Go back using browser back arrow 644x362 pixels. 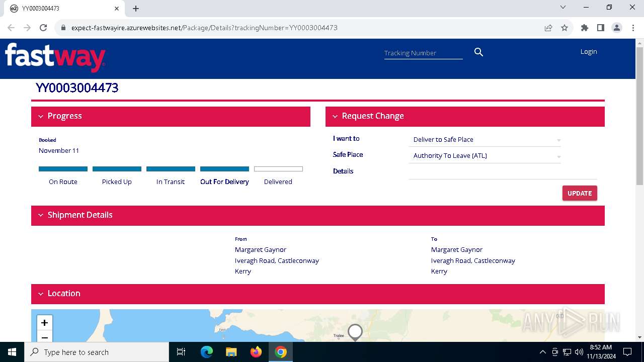pyautogui.click(x=11, y=28)
